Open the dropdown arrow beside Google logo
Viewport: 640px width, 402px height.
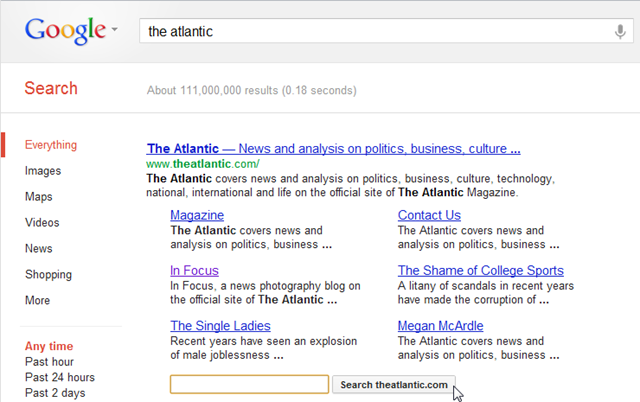tap(115, 29)
